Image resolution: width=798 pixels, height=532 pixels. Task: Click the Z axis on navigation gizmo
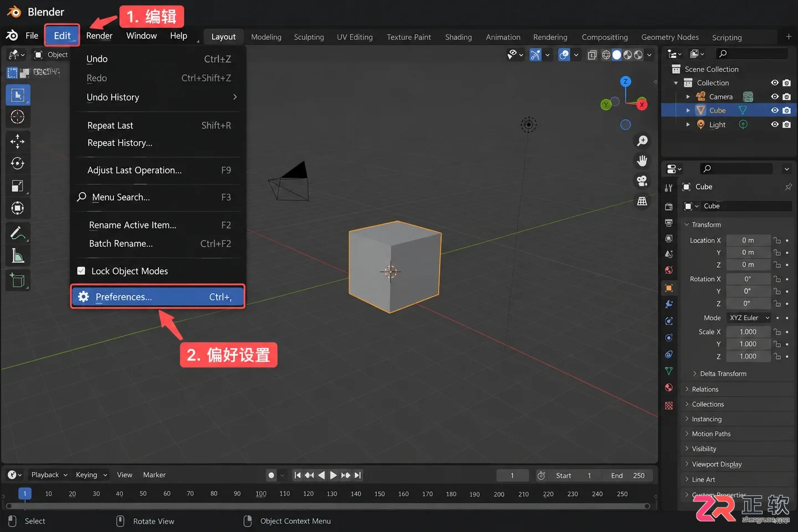click(x=626, y=81)
